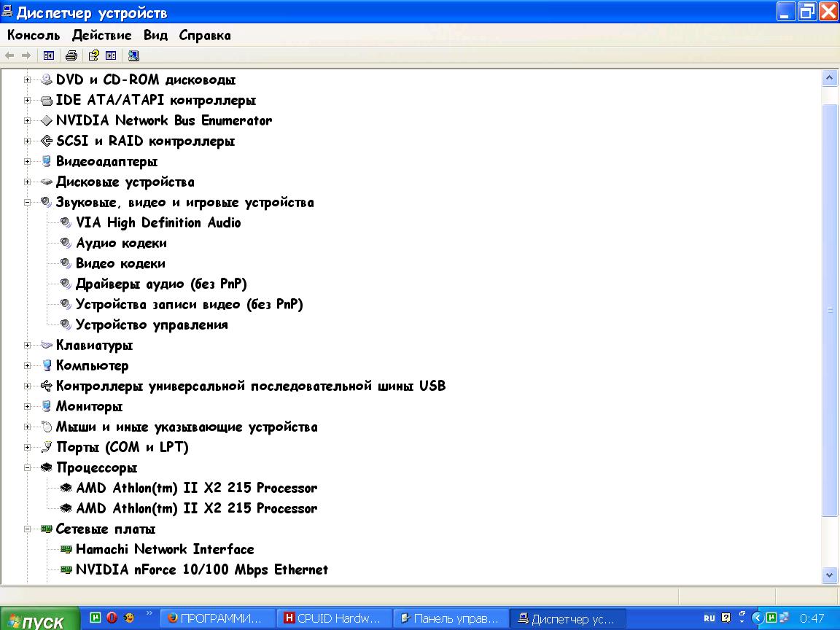This screenshot has width=840, height=630.
Task: Toggle the show/hide console tree icon
Action: [x=49, y=55]
